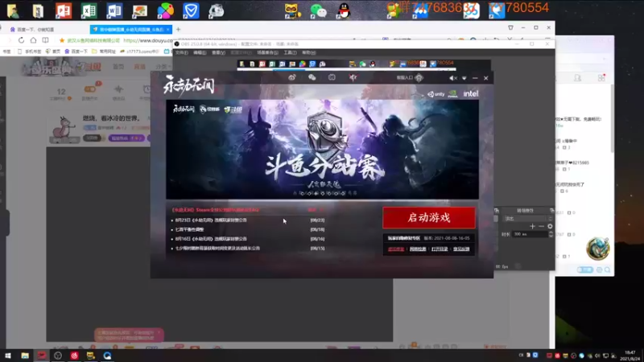
Task: Open Excel from the top dock
Action: click(89, 10)
